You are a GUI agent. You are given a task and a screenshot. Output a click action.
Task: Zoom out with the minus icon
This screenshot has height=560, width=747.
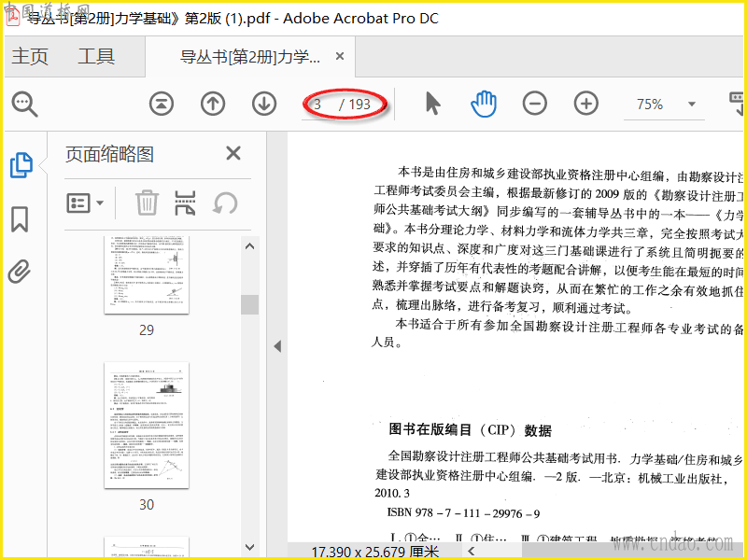(x=534, y=104)
